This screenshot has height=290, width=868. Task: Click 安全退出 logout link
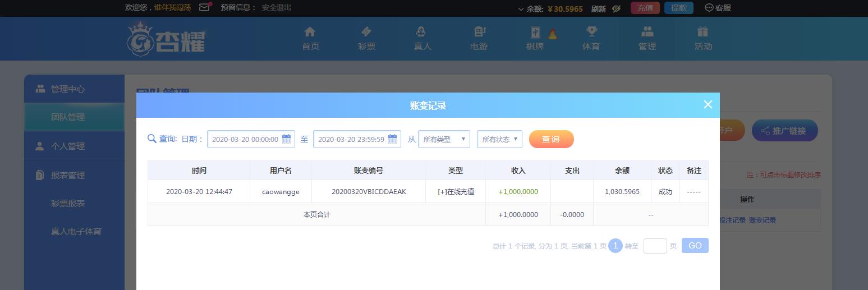click(x=277, y=8)
